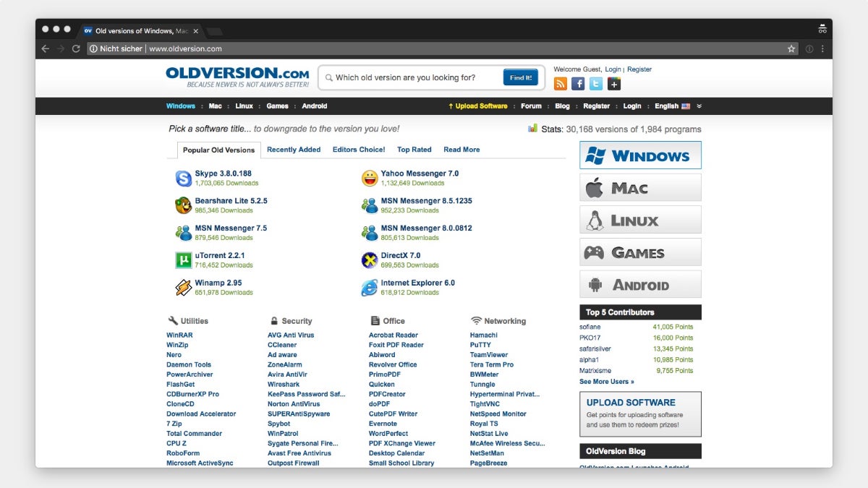Open the Forum menu item
Viewport: 868px width, 488px height.
531,106
